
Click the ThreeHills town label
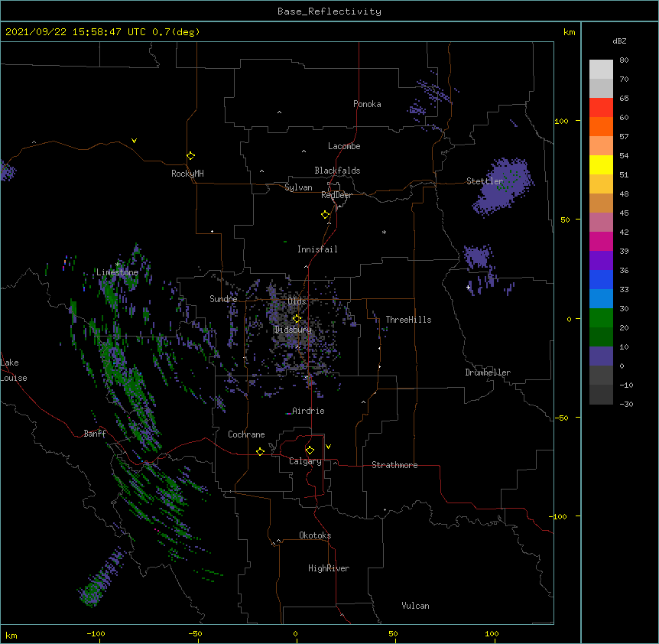(x=408, y=320)
